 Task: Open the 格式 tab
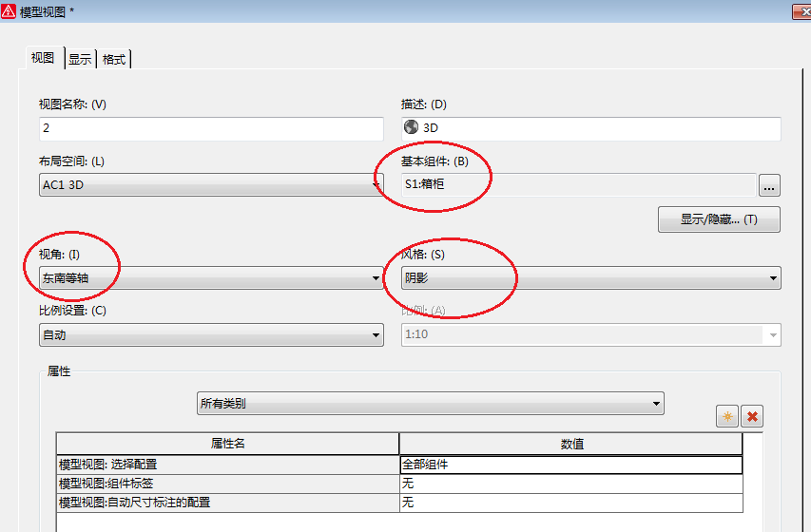click(114, 59)
